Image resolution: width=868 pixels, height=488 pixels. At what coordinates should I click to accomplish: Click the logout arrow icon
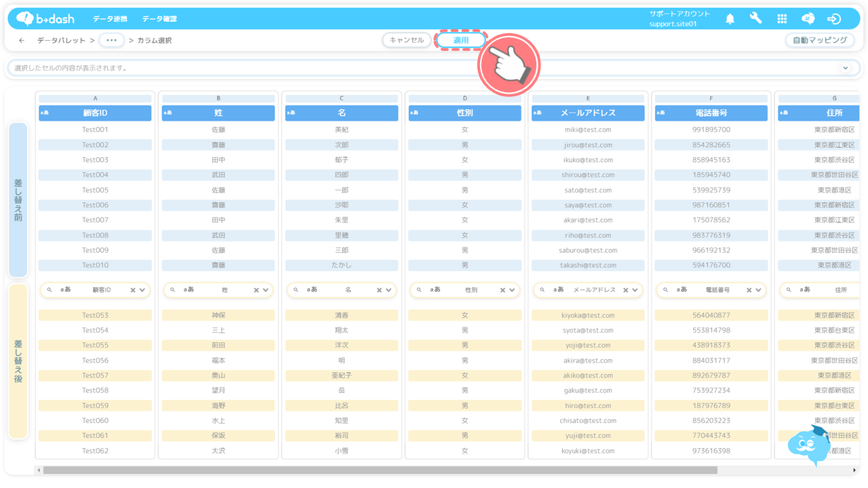834,19
